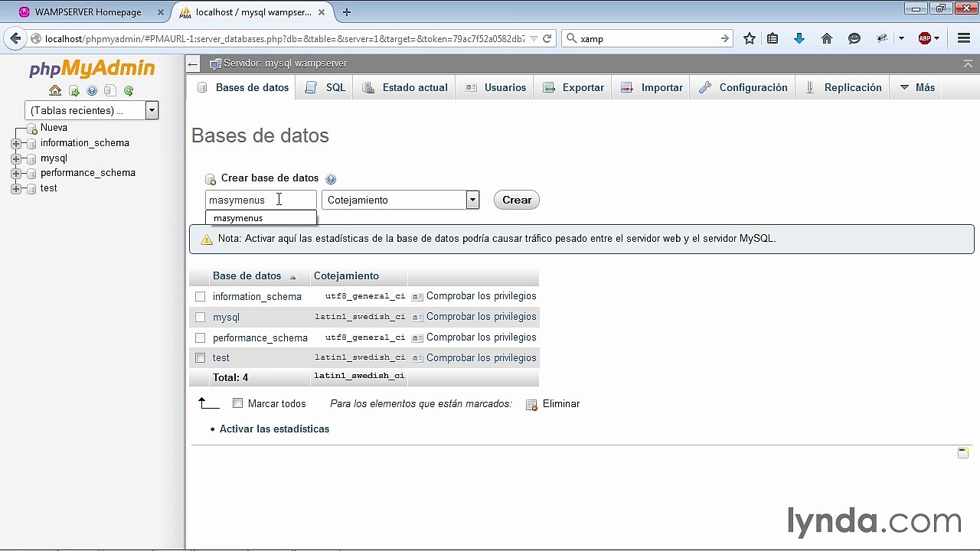980x551 pixels.
Task: Click the Firefox back arrow button
Action: click(x=15, y=38)
